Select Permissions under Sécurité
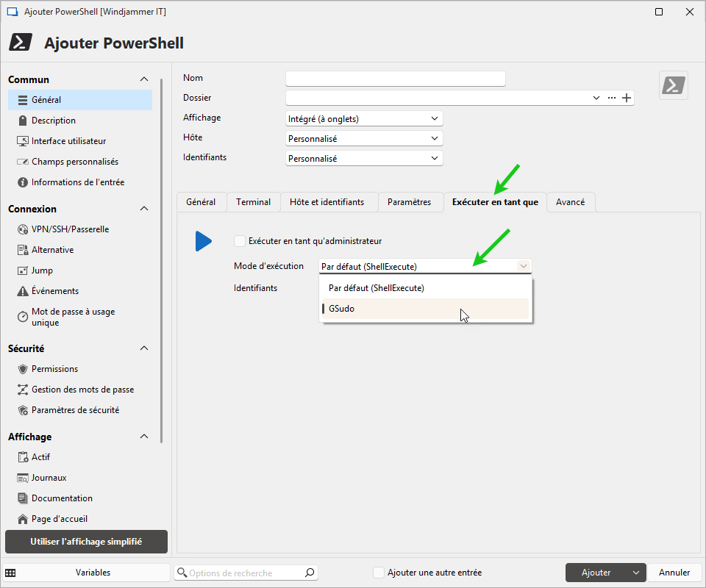 [x=54, y=369]
